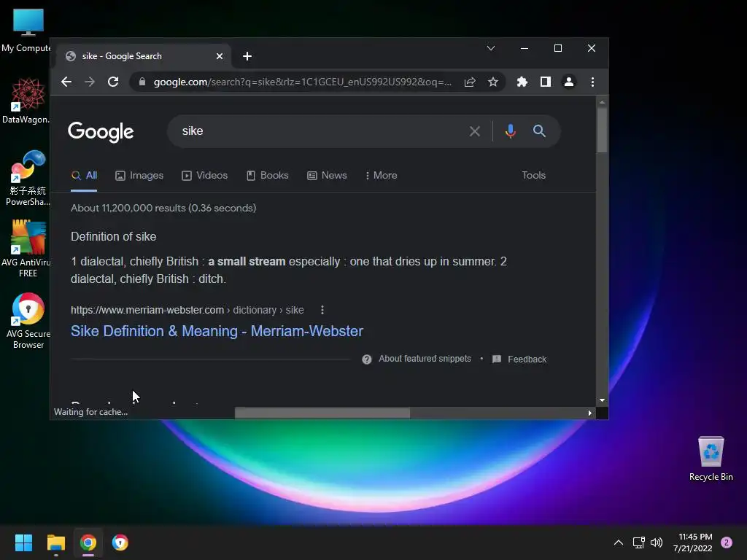Select AVG AntiVirus FREE desktop icon

tap(26, 249)
